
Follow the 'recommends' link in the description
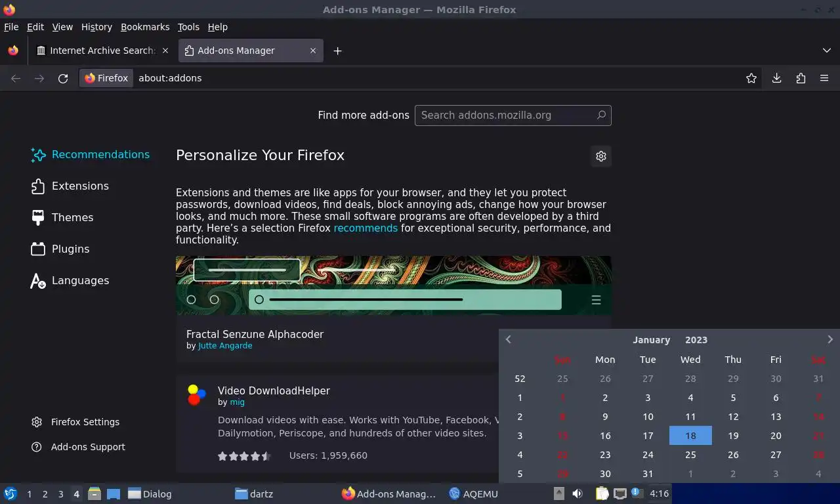point(366,228)
